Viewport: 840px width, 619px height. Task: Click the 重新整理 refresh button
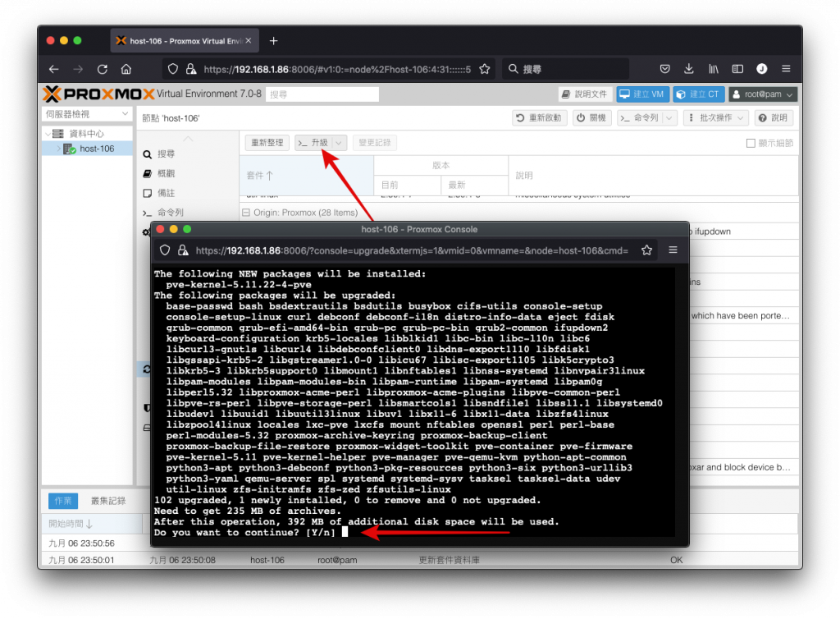pyautogui.click(x=267, y=143)
